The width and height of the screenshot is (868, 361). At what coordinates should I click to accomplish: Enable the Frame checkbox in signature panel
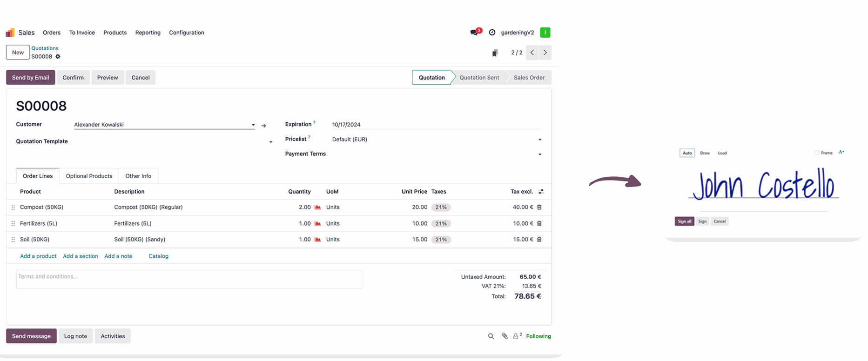tap(817, 153)
